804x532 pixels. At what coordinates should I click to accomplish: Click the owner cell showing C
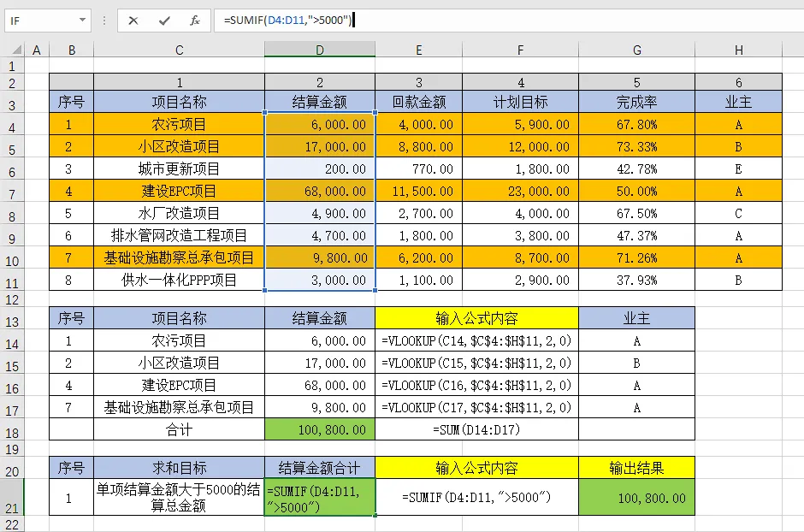click(738, 213)
